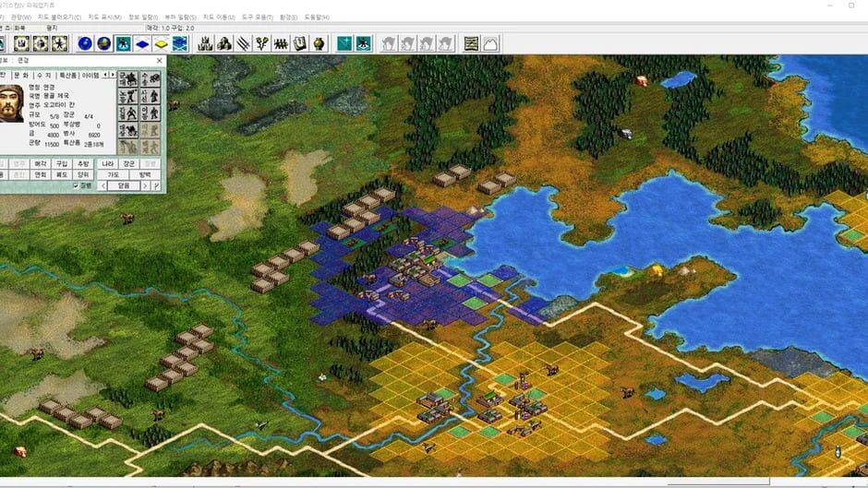868x488 pixels.
Task: Go to previous city with < arrow
Action: point(103,186)
